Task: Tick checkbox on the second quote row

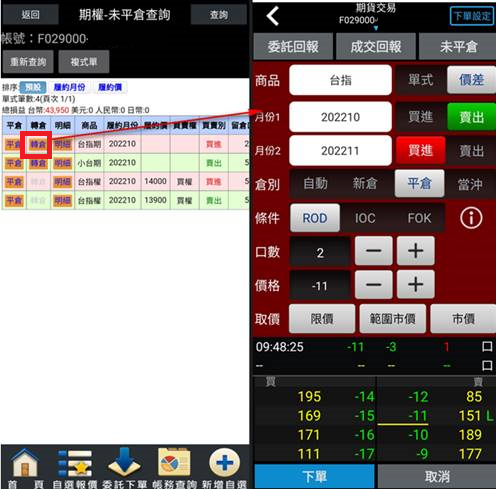Action: click(x=487, y=366)
